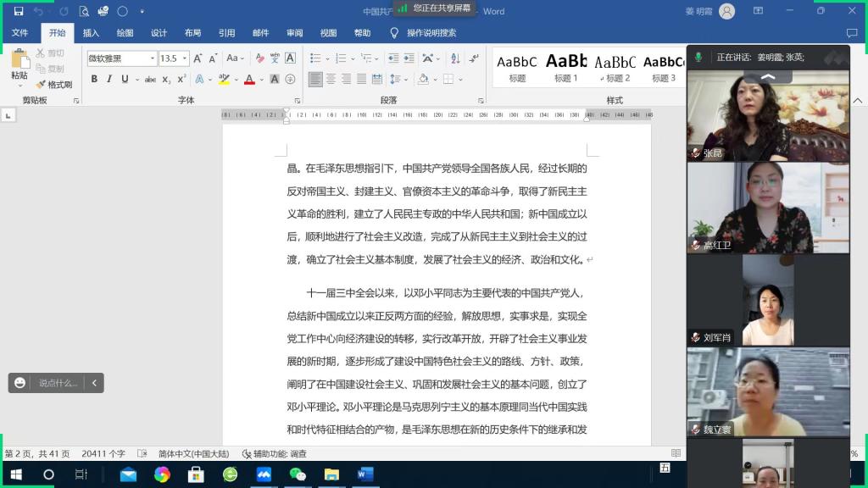The width and height of the screenshot is (868, 488).
Task: Toggle subscript formatting
Action: pos(166,80)
